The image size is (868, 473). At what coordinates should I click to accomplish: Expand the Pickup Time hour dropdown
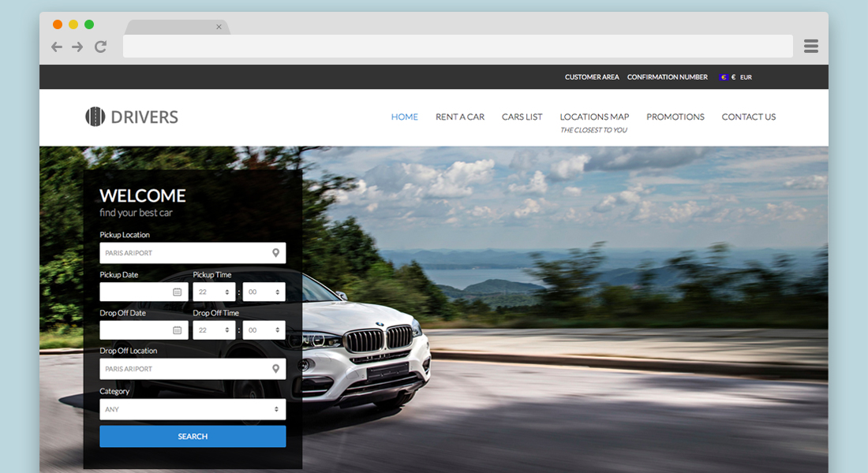pos(214,292)
